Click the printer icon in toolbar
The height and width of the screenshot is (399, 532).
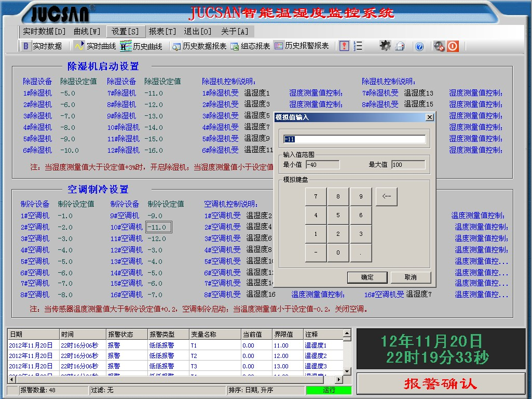[400, 46]
